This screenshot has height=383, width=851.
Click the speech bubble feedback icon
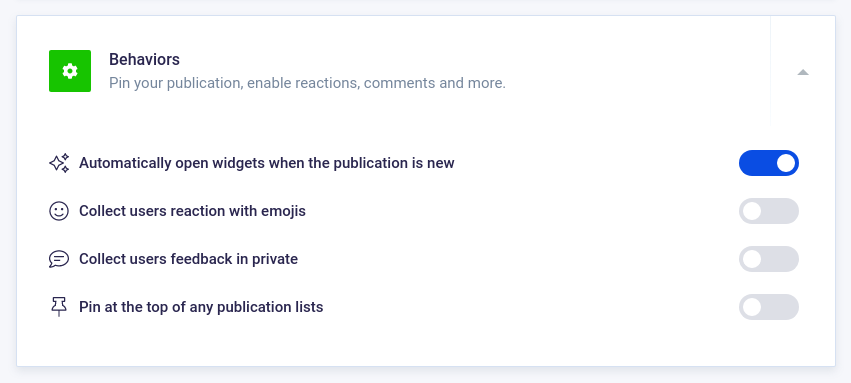[59, 259]
